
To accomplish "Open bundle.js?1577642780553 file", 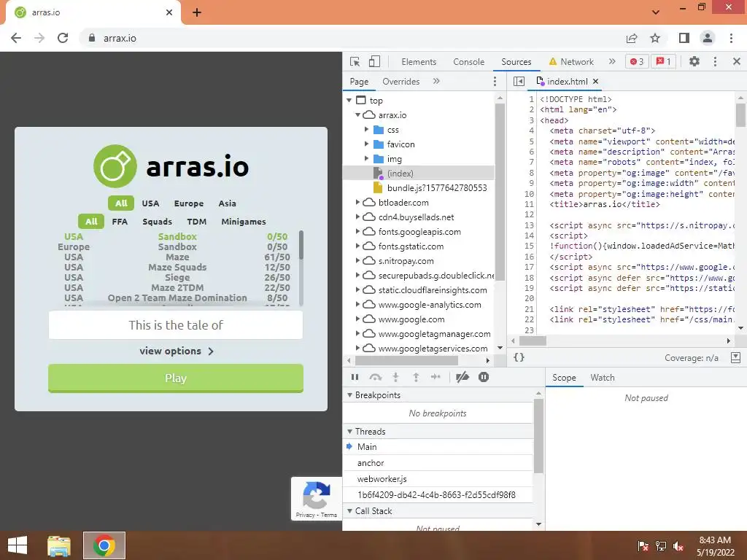I will (437, 187).
